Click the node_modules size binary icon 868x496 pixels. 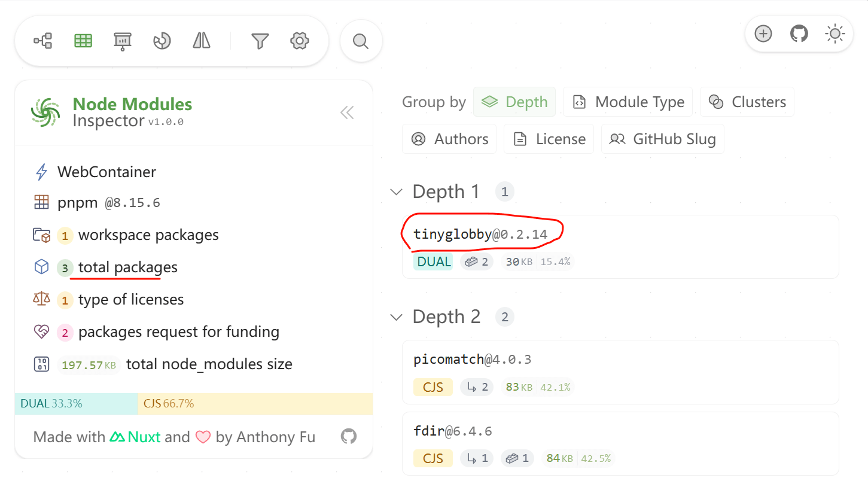[41, 364]
